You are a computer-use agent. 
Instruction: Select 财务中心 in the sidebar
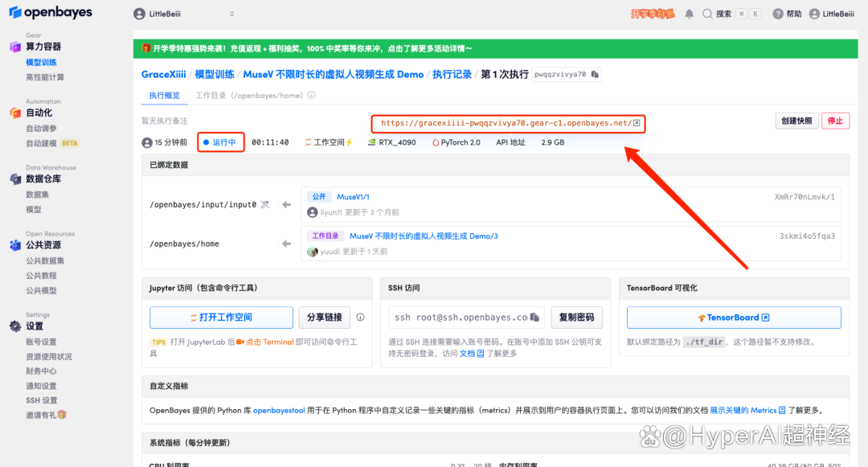tap(41, 371)
